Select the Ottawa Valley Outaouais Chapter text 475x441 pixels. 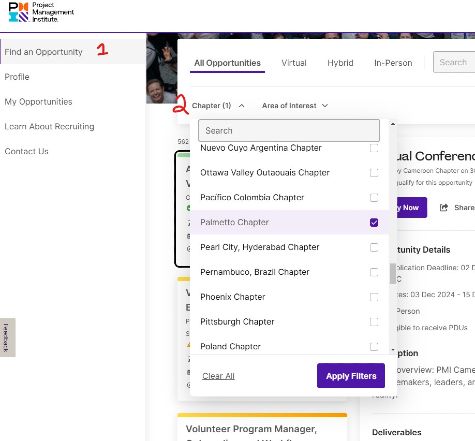[265, 173]
